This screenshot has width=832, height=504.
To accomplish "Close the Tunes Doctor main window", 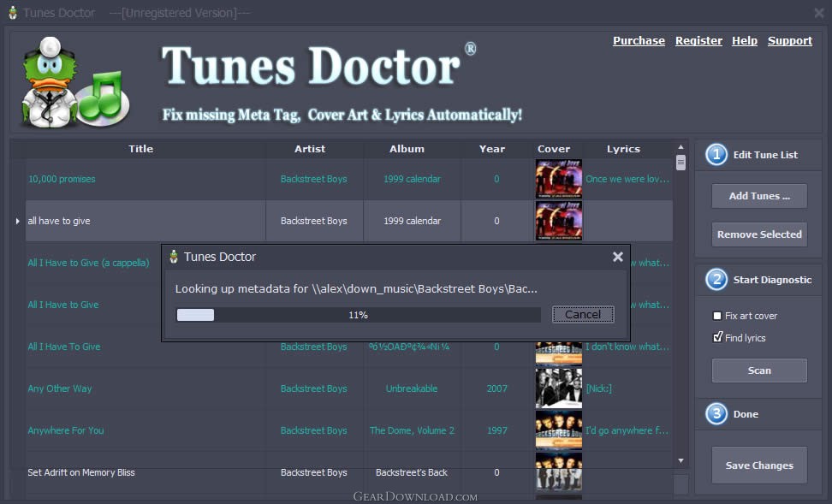I will 819,13.
